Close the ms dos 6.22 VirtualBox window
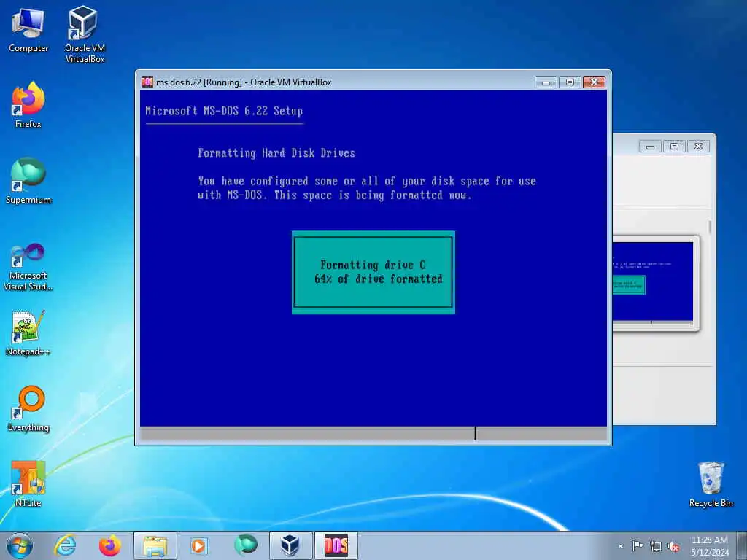 tap(594, 82)
